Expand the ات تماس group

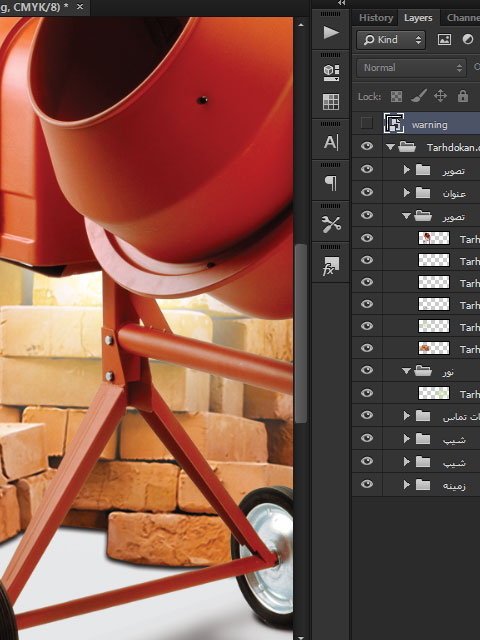pos(407,416)
